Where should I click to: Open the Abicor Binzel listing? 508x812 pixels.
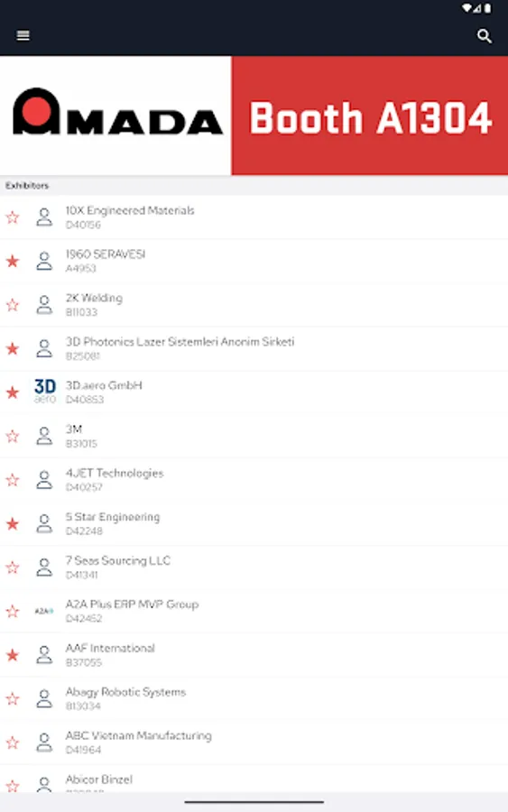pyautogui.click(x=254, y=779)
